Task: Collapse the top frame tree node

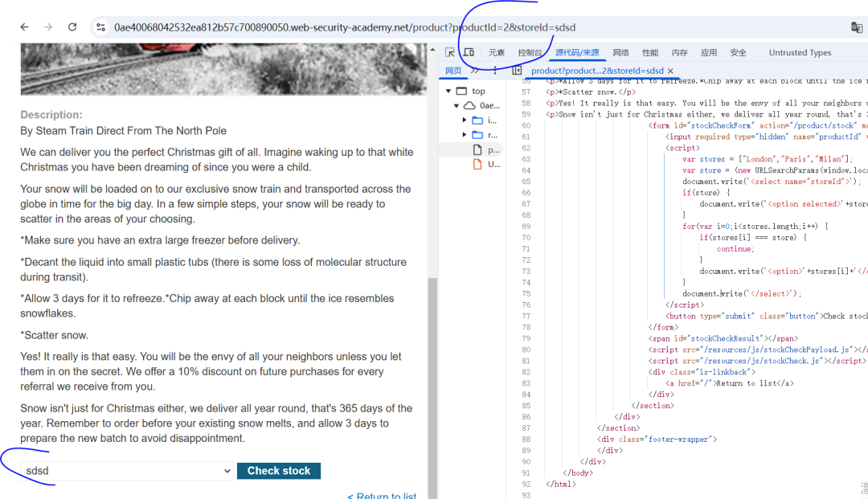Action: coord(448,91)
